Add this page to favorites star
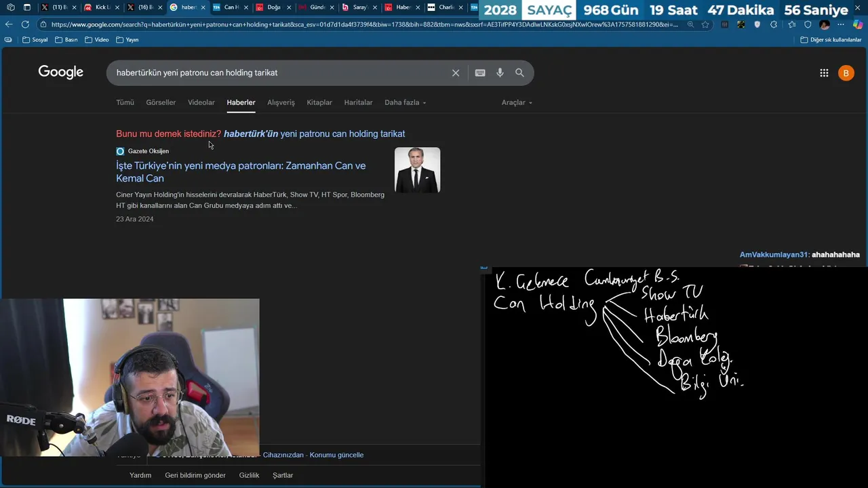 [705, 24]
